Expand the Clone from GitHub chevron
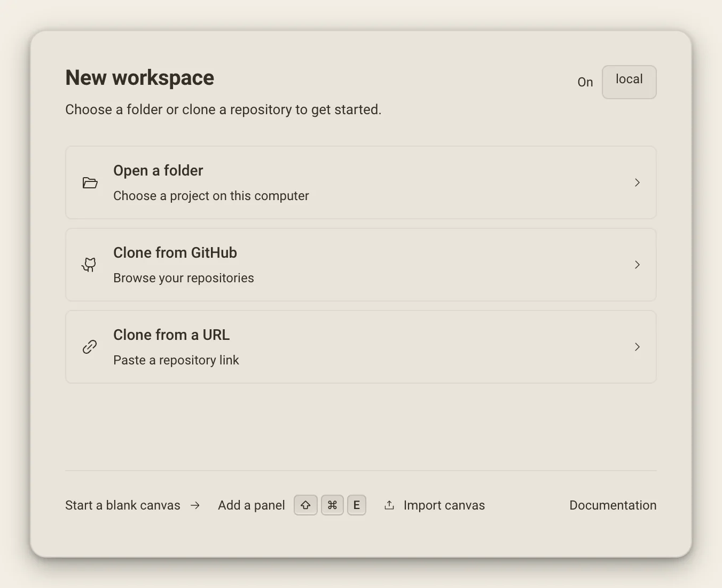Viewport: 722px width, 588px height. 637,265
